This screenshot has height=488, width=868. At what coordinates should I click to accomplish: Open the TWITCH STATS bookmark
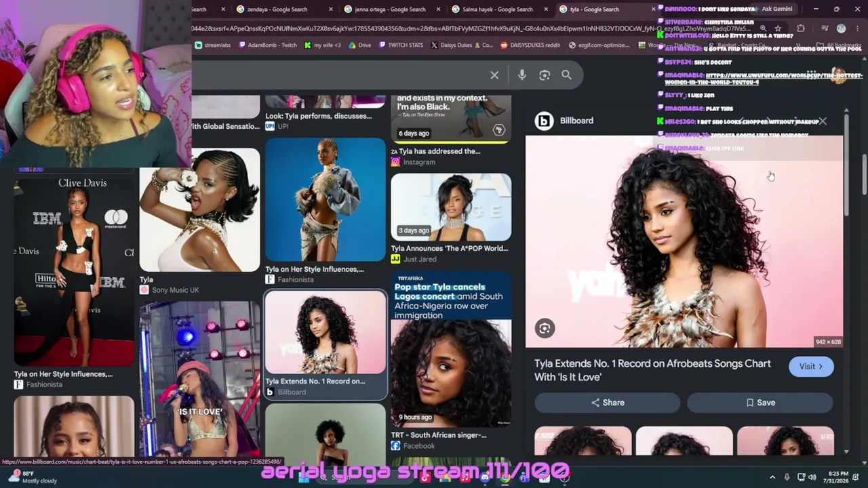pyautogui.click(x=401, y=45)
